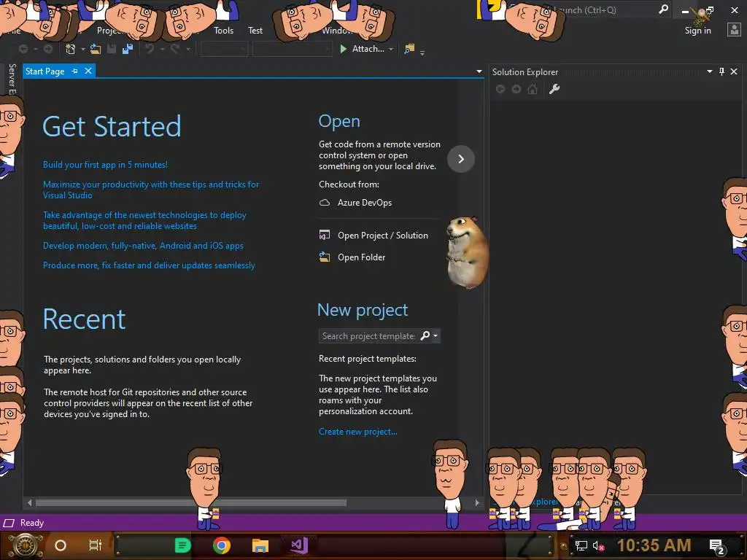Image resolution: width=747 pixels, height=560 pixels.
Task: Click the account picture icon beside Sign in
Action: click(x=734, y=30)
